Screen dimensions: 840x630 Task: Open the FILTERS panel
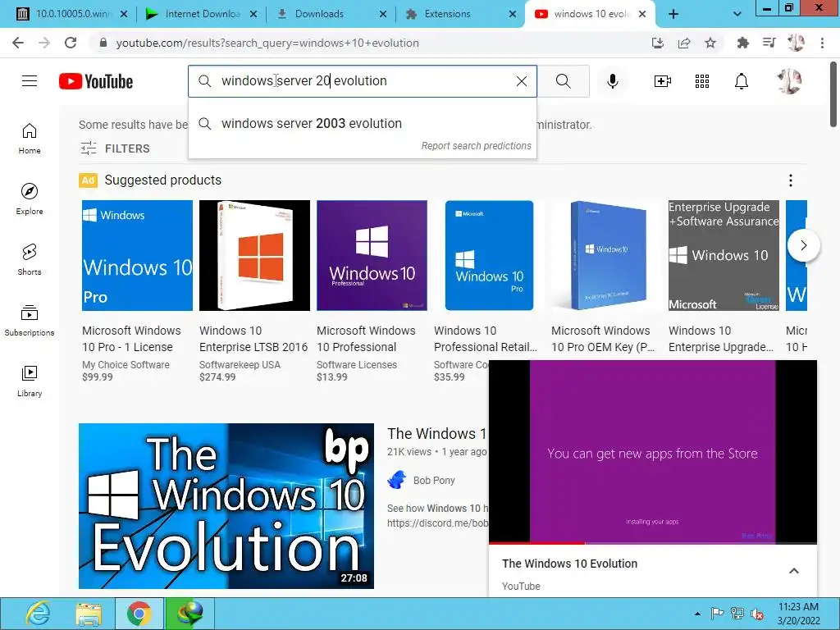point(115,148)
